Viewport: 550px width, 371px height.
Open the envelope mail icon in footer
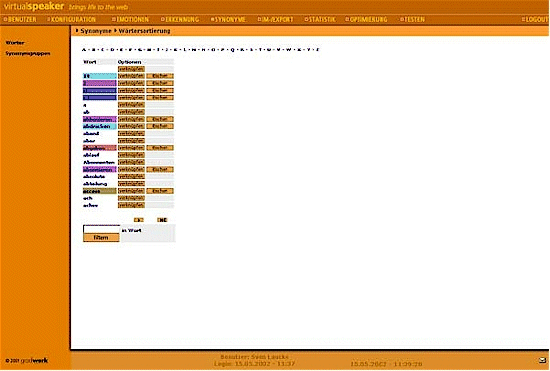click(542, 360)
